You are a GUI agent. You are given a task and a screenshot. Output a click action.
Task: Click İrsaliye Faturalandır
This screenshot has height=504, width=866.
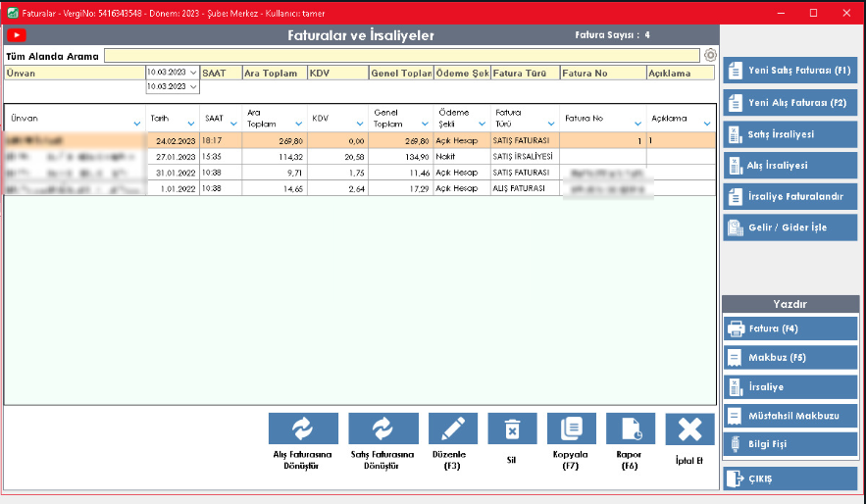pyautogui.click(x=790, y=196)
